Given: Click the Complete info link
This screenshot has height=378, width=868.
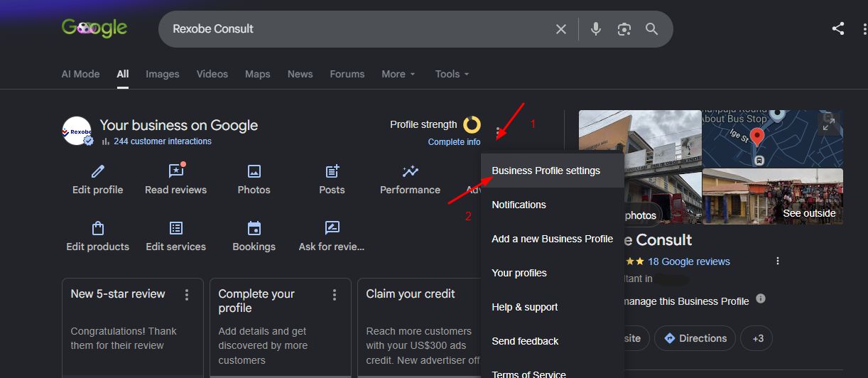Looking at the screenshot, I should point(454,142).
